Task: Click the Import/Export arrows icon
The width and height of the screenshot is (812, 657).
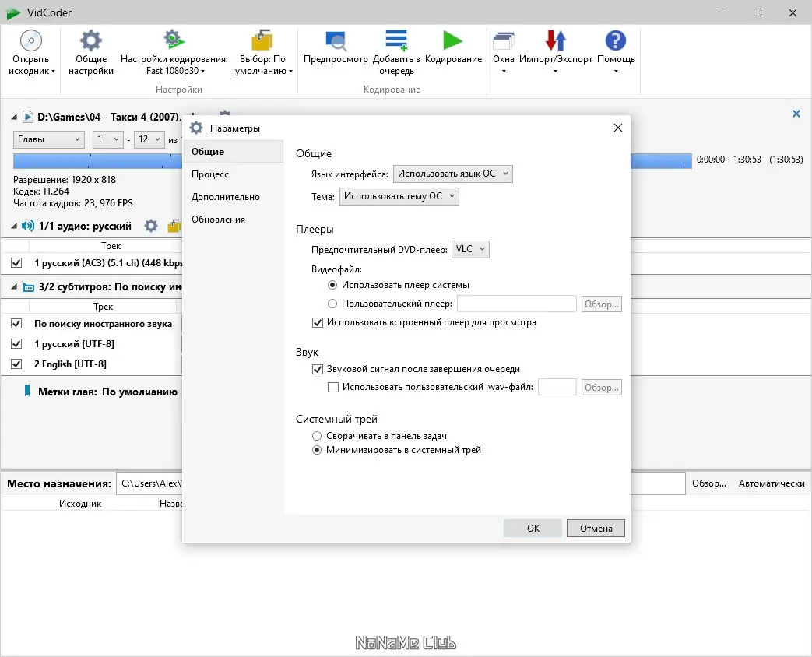Action: coord(556,40)
